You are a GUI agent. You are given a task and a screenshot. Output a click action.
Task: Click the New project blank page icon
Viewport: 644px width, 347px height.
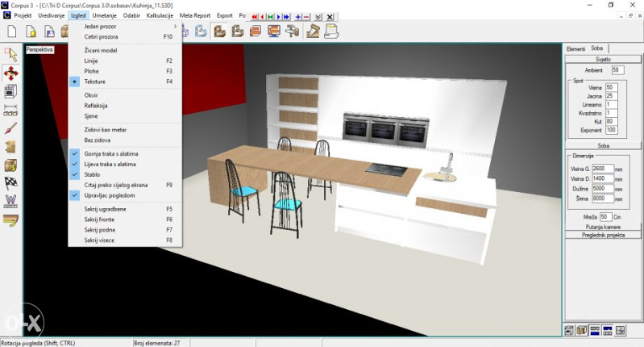click(12, 31)
